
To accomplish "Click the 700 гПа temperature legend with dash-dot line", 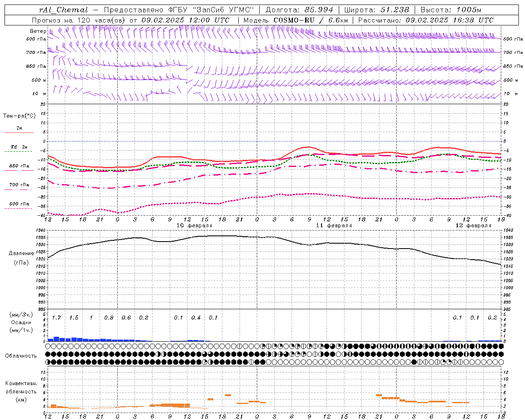I will click(19, 185).
